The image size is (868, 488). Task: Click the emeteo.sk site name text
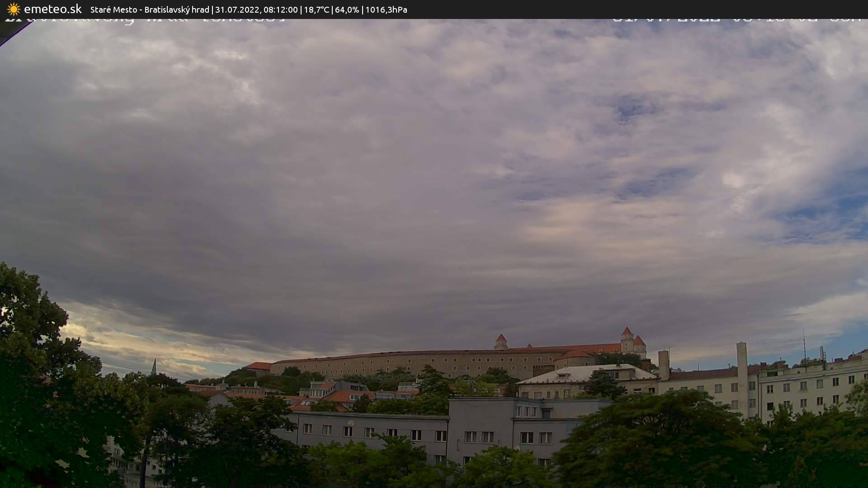point(52,9)
